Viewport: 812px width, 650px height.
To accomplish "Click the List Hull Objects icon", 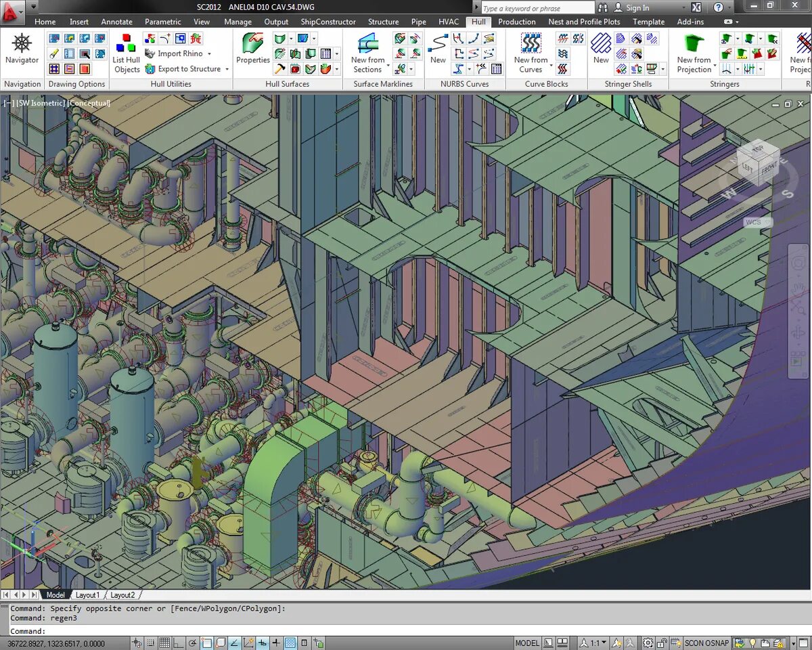I will point(127,53).
